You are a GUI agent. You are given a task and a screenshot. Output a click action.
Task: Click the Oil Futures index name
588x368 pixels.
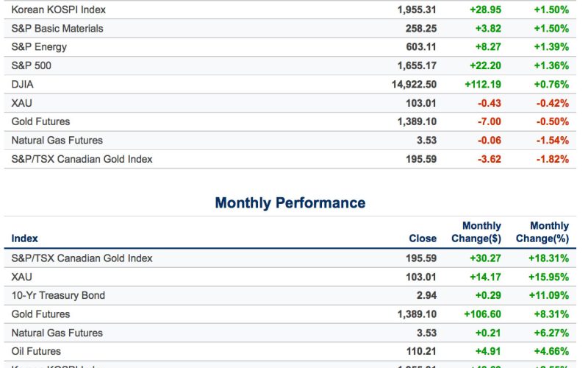click(36, 351)
